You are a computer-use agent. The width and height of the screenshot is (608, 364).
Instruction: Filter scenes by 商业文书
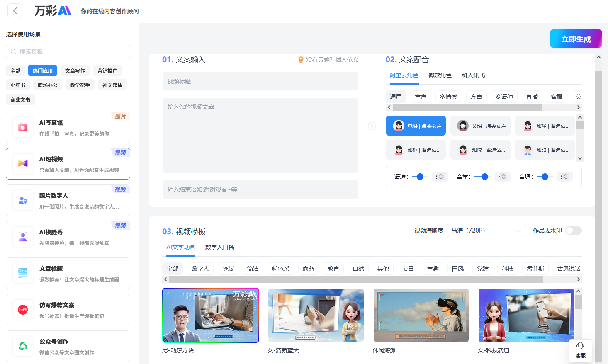pyautogui.click(x=20, y=99)
